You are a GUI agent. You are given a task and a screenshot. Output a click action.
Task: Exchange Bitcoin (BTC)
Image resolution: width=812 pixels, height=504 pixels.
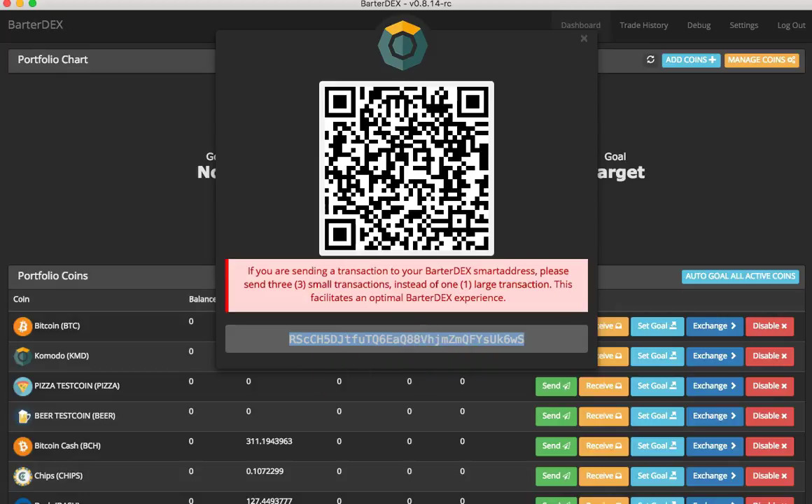click(714, 326)
